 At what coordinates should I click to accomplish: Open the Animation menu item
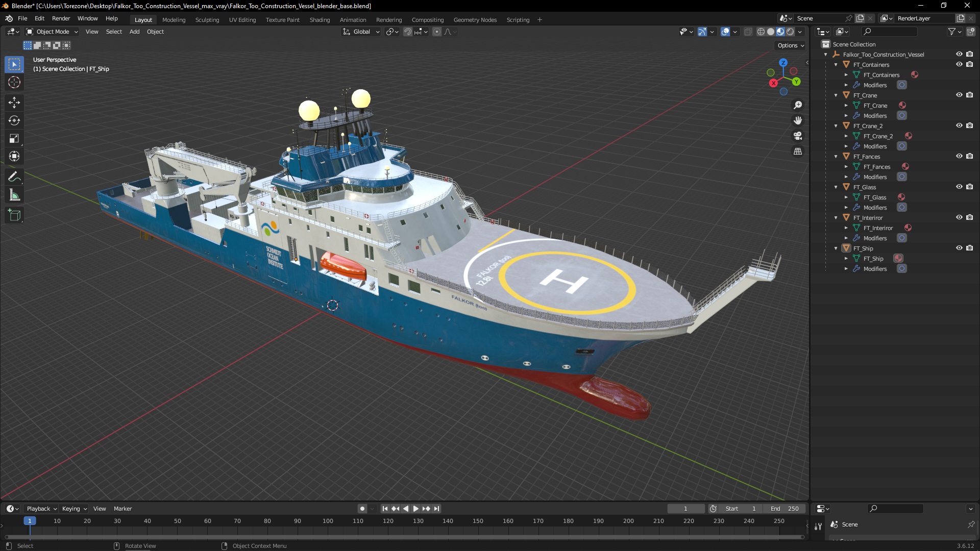(x=353, y=19)
